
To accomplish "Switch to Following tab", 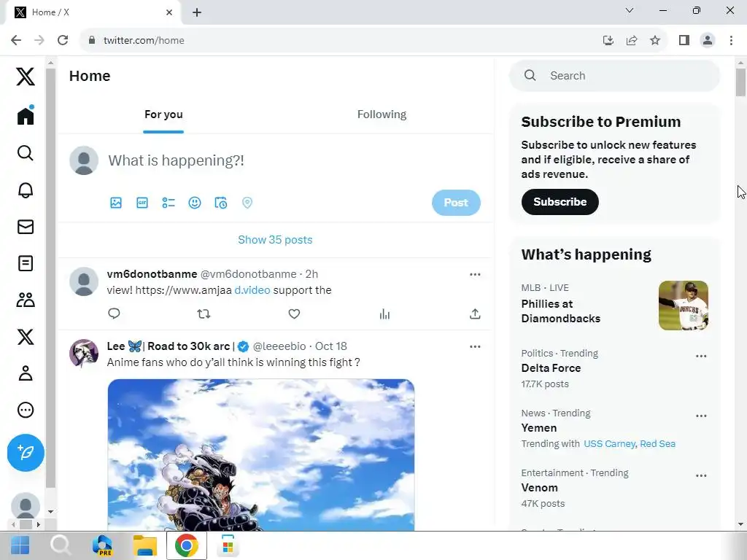I will tap(382, 114).
